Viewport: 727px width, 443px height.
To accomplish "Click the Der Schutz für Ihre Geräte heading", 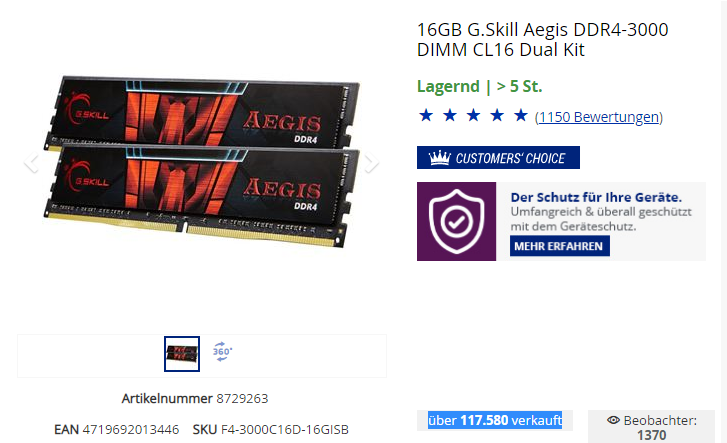I will pyautogui.click(x=596, y=197).
